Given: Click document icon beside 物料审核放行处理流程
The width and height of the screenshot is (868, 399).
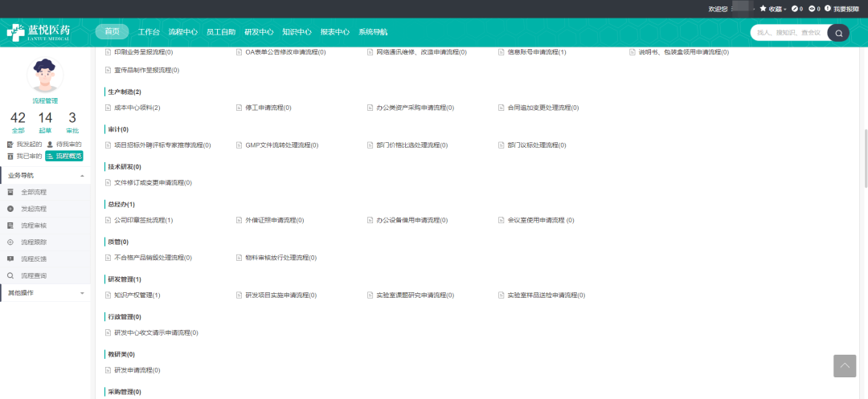Looking at the screenshot, I should click(240, 258).
